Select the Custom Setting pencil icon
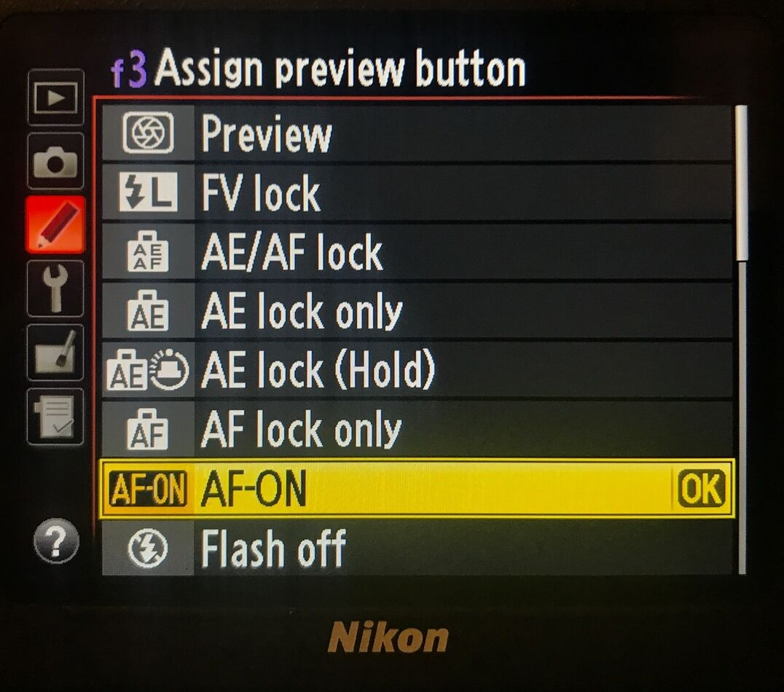Image resolution: width=784 pixels, height=692 pixels. pos(55,224)
